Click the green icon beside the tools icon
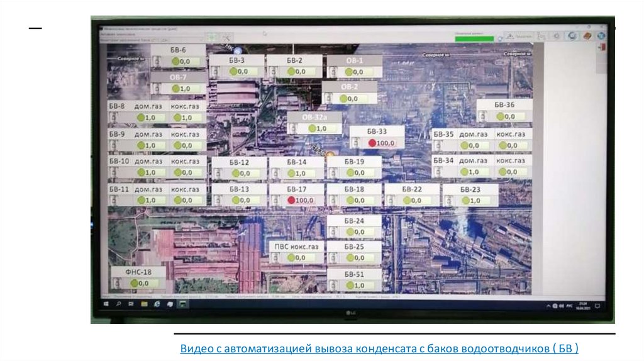Screen dimensions: 644x361 pyautogui.click(x=213, y=38)
